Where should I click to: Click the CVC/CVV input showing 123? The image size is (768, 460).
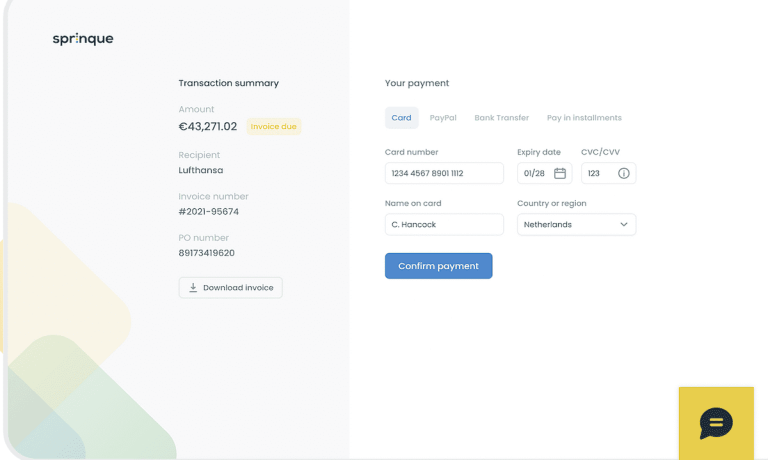[x=595, y=173]
